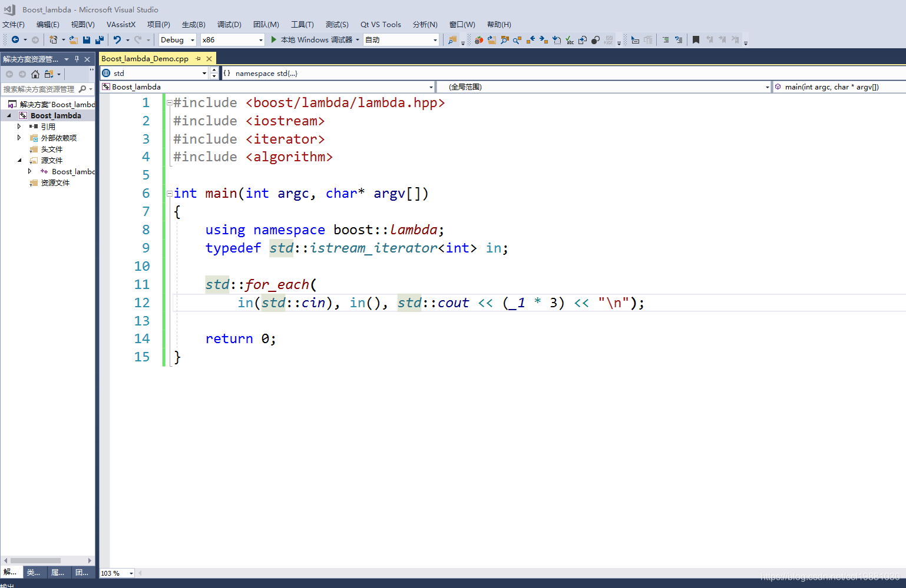Collapse the 源文件 folder node
This screenshot has width=906, height=588.
19,160
